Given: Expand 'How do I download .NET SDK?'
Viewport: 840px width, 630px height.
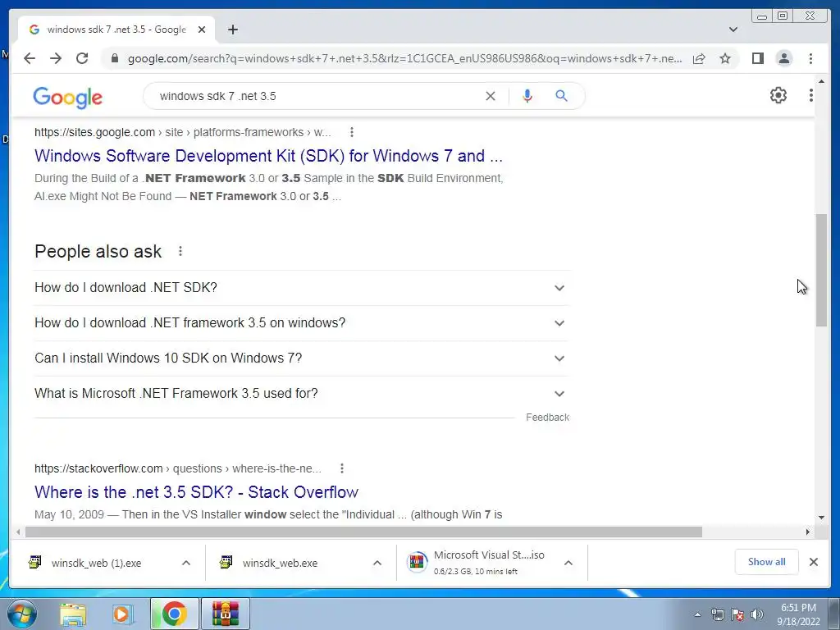Looking at the screenshot, I should pos(302,288).
